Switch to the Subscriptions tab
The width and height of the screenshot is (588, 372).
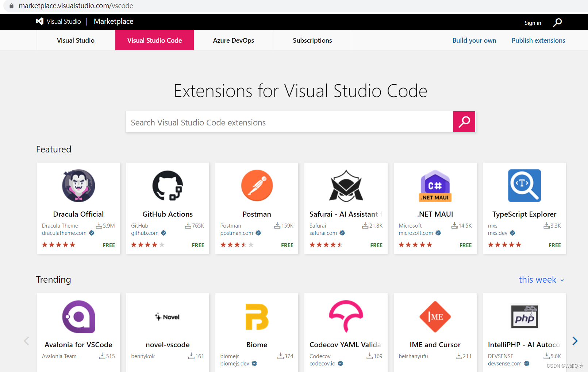pos(312,40)
